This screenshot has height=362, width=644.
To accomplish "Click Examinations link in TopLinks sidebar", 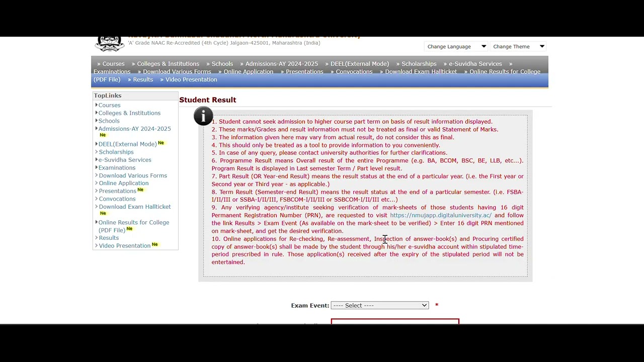I will pyautogui.click(x=117, y=168).
